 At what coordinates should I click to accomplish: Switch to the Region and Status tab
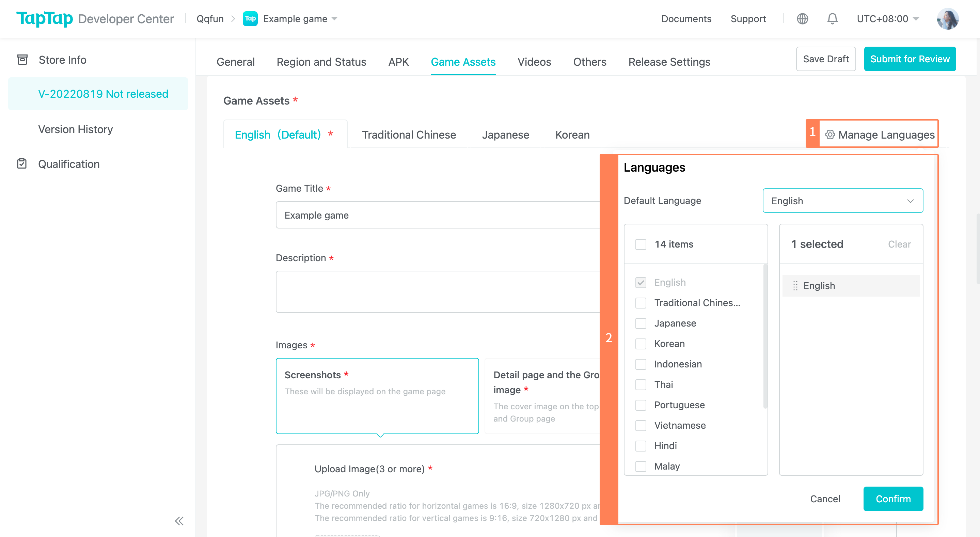click(x=321, y=62)
